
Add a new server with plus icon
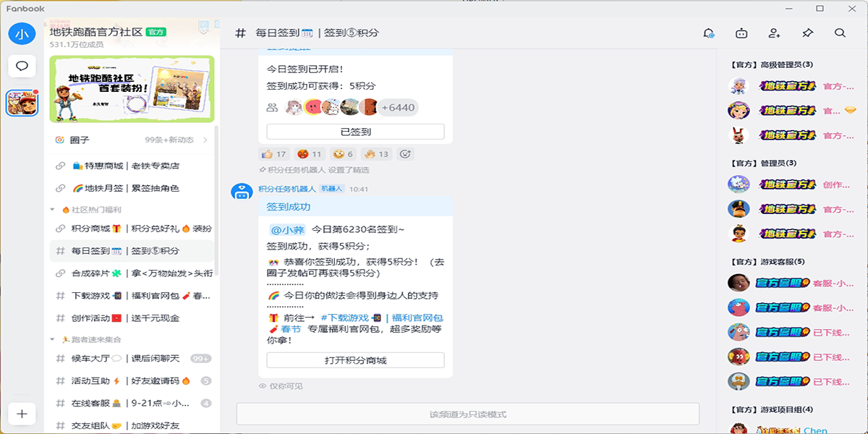pos(22,414)
